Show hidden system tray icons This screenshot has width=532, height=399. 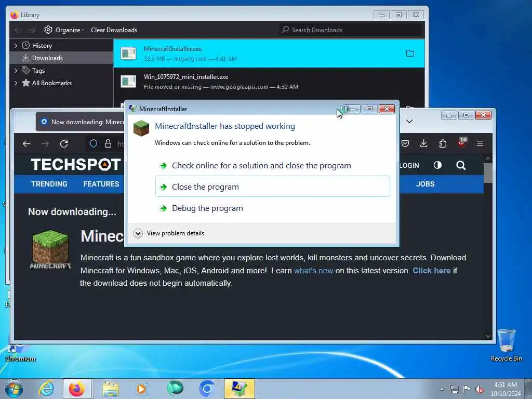[x=442, y=389]
